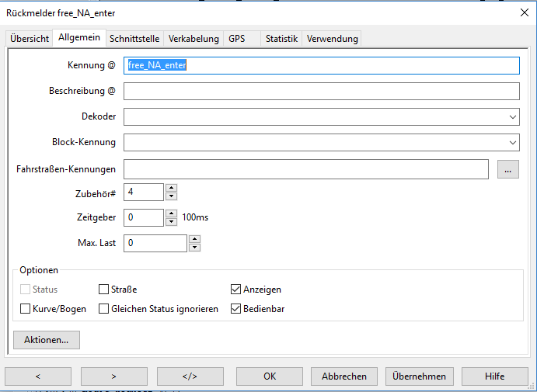The image size is (537, 392).
Task: Increase Max. Last with up arrow
Action: [x=195, y=239]
